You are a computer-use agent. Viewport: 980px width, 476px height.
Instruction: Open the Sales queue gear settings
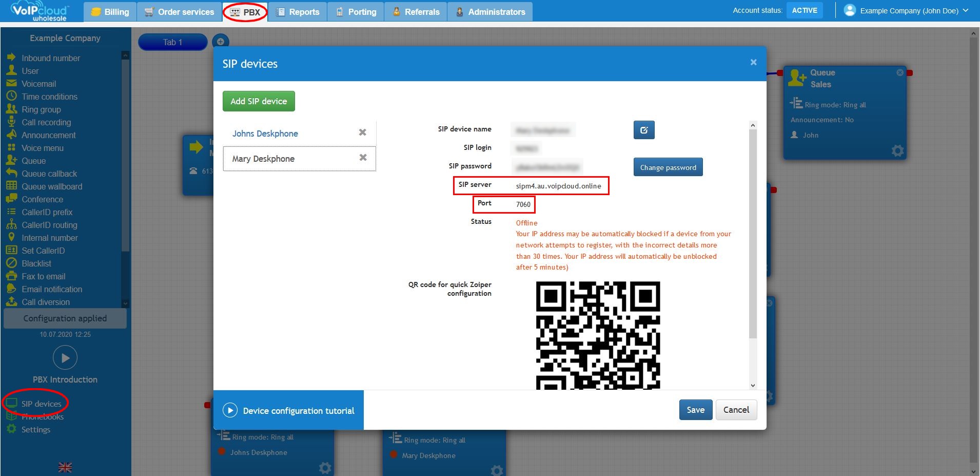[897, 150]
